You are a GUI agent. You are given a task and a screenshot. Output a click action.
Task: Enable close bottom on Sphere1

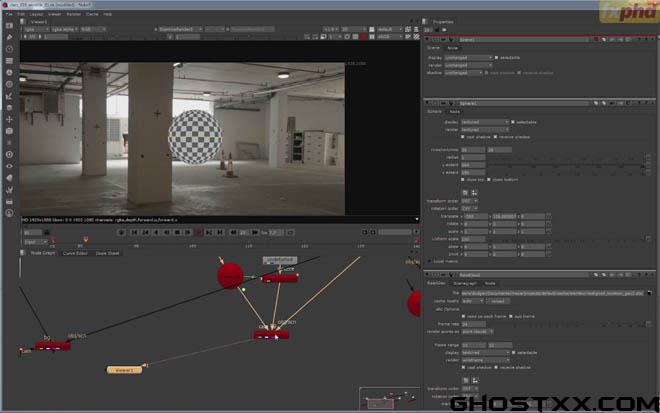point(489,180)
